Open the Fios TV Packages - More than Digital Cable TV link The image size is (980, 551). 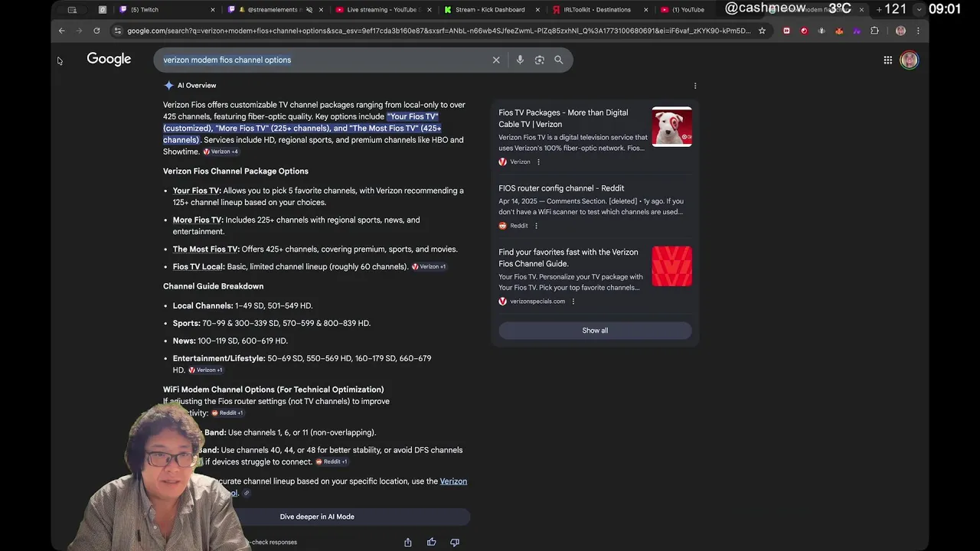[x=563, y=118]
